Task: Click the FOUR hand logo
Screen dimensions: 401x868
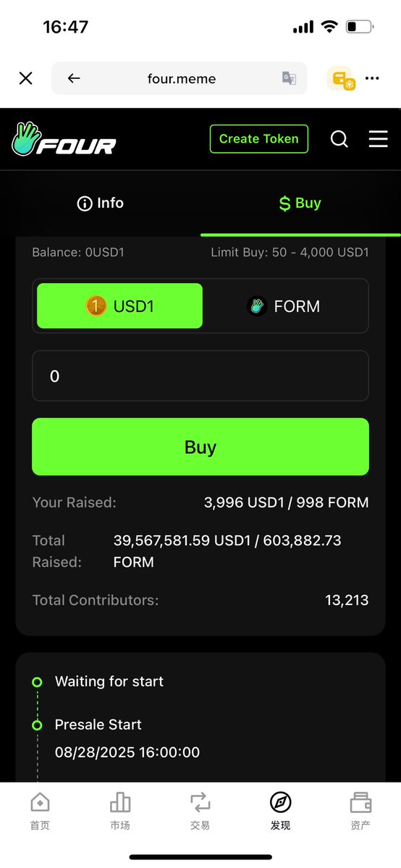Action: click(x=64, y=139)
